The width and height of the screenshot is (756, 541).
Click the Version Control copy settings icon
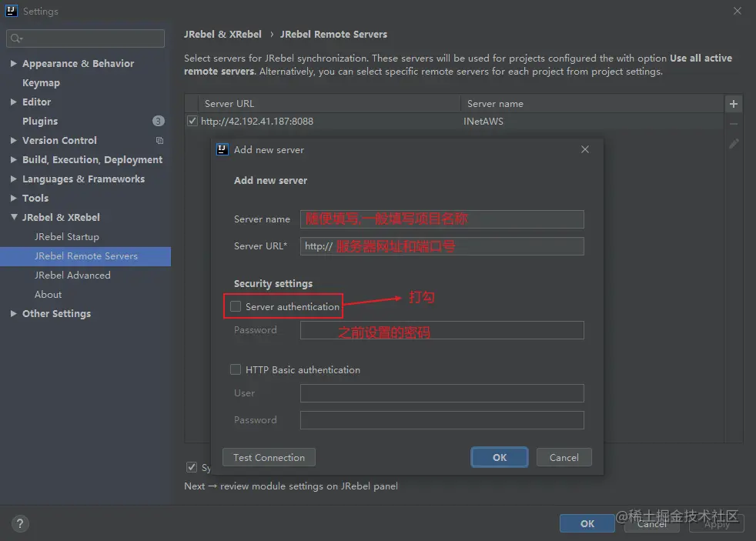coord(159,141)
